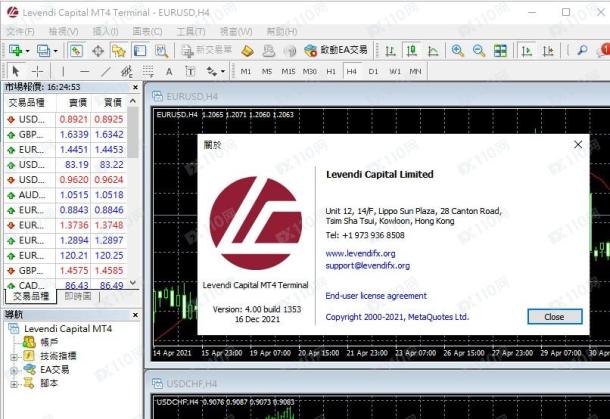Toggle the Market Watch toolbar icon
The height and width of the screenshot is (419, 610).
point(76,51)
